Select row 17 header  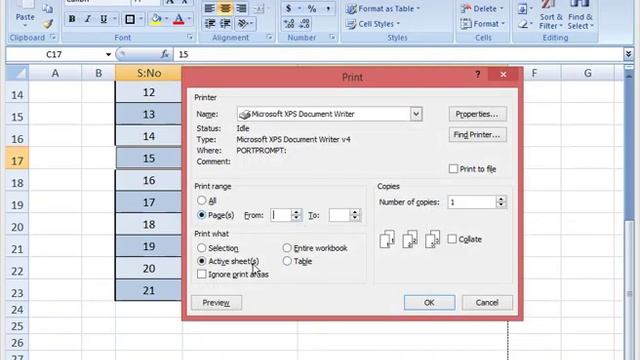(x=17, y=158)
